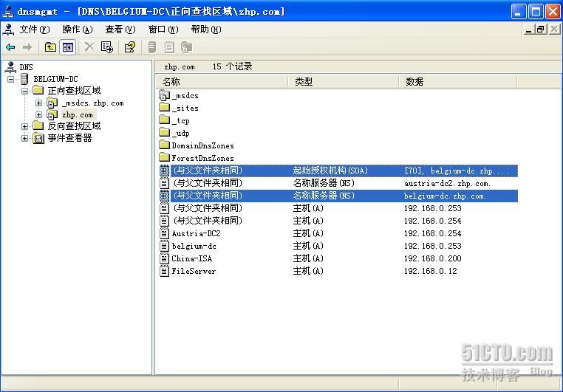Toggle the Show/Hide console tree icon
The height and width of the screenshot is (392, 563).
(68, 47)
